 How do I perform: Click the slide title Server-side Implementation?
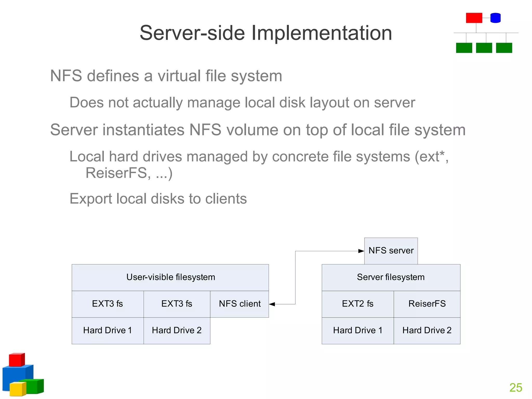pos(266,33)
